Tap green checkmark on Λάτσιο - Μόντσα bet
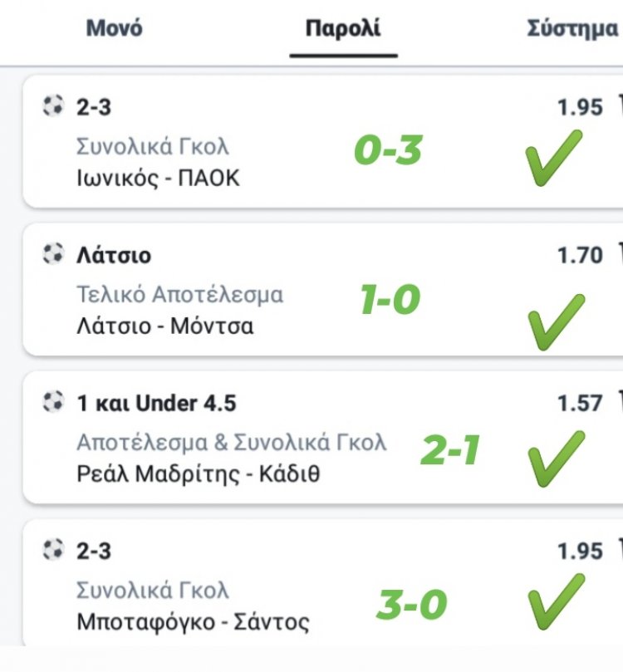This screenshot has height=672, width=623. (556, 320)
